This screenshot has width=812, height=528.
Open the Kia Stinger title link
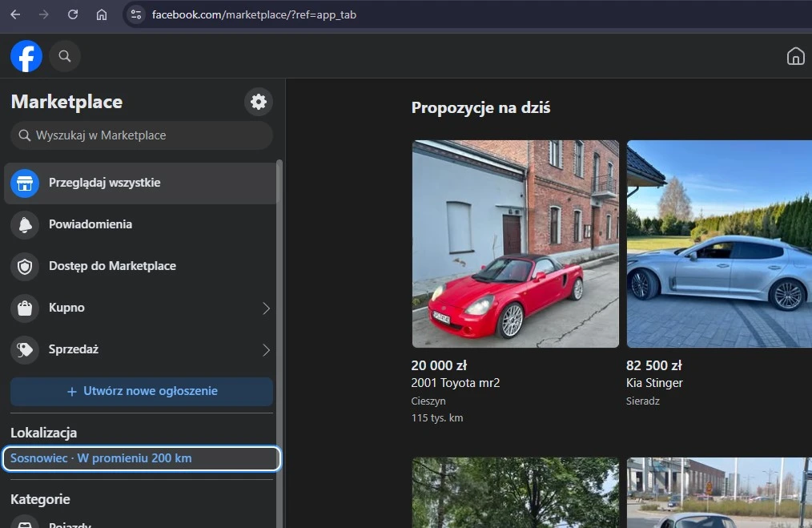pos(654,383)
